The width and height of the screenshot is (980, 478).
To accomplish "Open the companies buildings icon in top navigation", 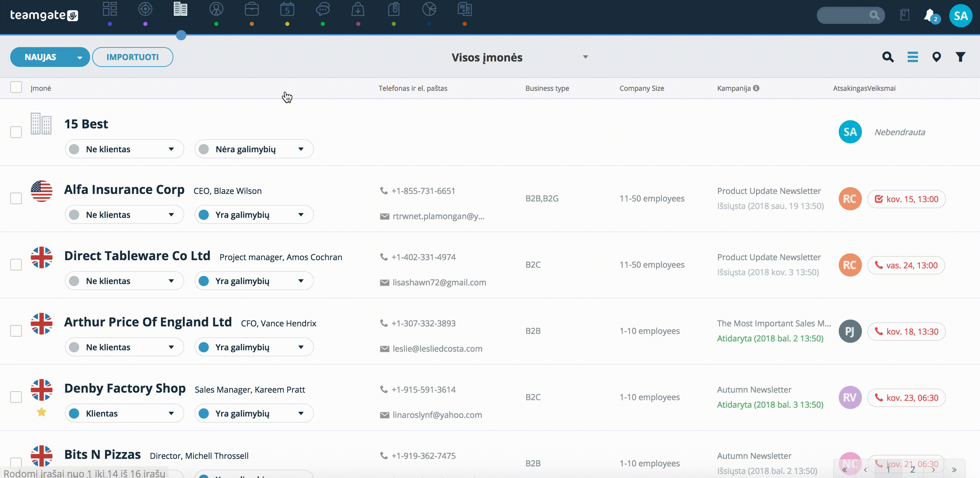I will pos(181,9).
